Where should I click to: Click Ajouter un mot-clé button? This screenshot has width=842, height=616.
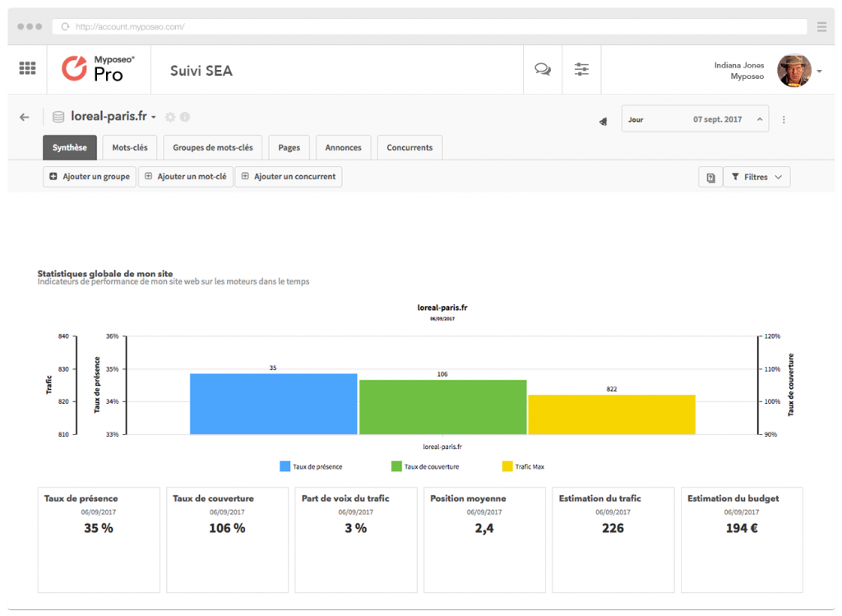pyautogui.click(x=186, y=177)
